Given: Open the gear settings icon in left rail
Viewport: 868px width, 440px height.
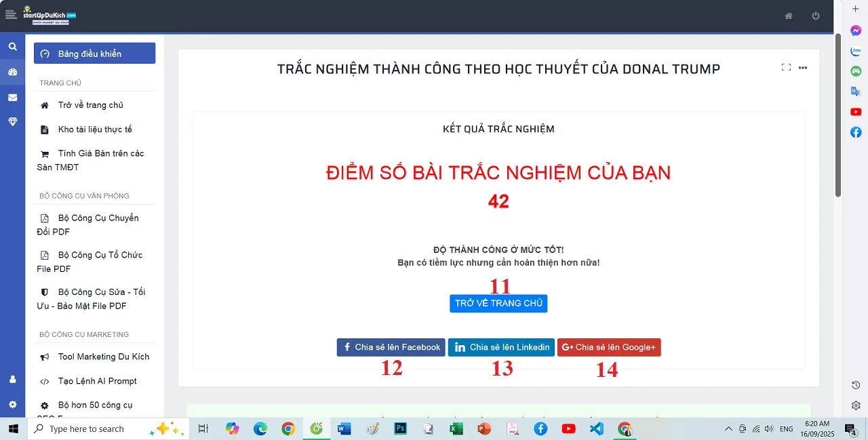Looking at the screenshot, I should [12, 405].
